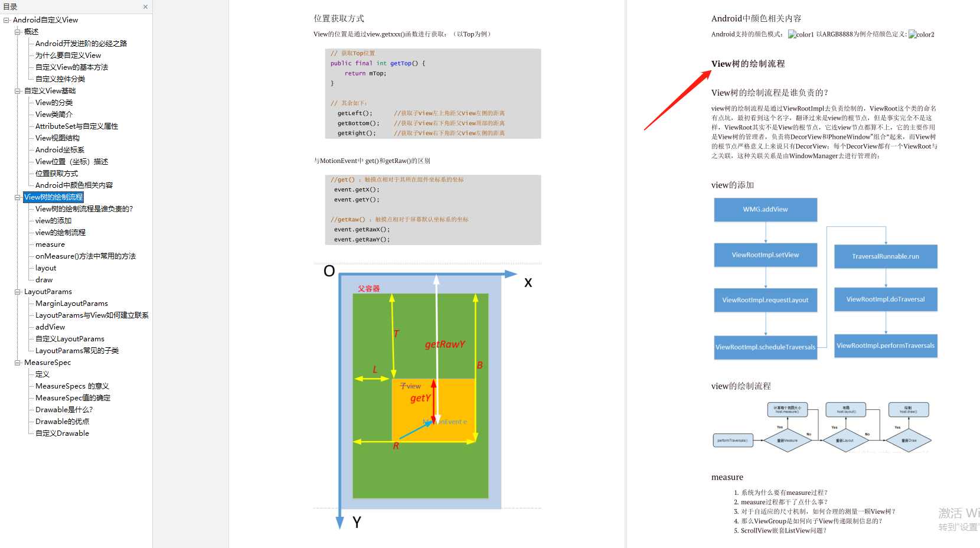The image size is (980, 548).
Task: Click ViewRootImpl.setView flowchart box
Action: 766,255
